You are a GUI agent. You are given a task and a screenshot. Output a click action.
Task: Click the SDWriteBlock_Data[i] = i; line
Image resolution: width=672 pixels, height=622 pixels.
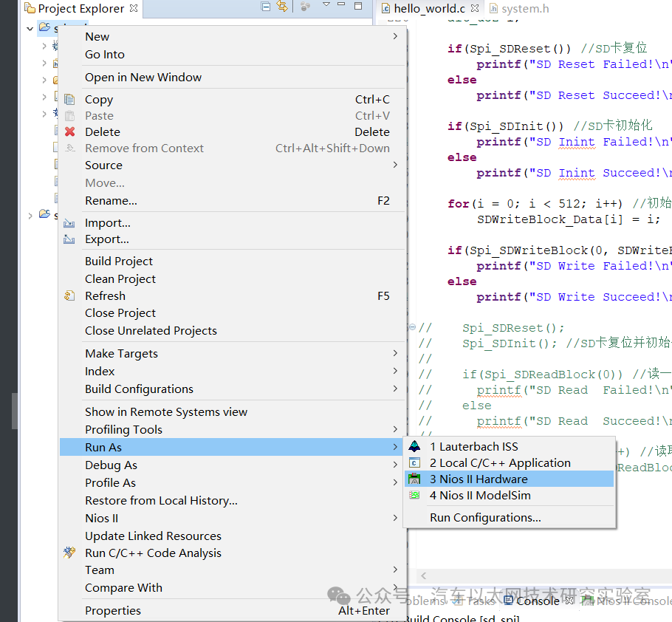coord(569,219)
